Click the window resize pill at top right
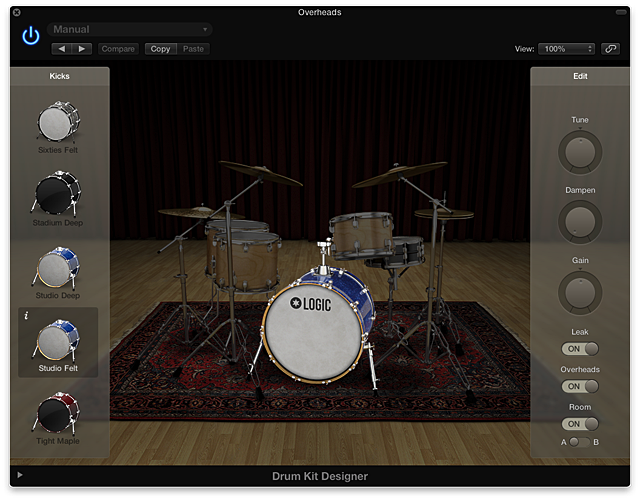 [621, 12]
